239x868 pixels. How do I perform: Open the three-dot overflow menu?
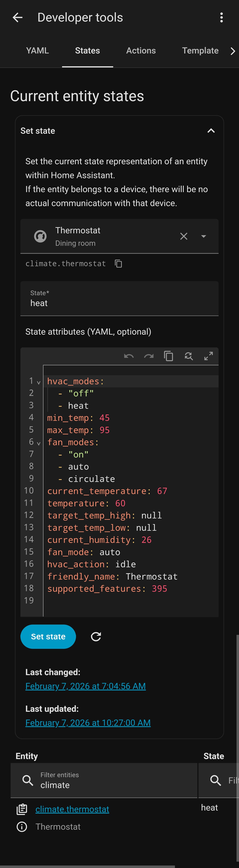coord(221,18)
